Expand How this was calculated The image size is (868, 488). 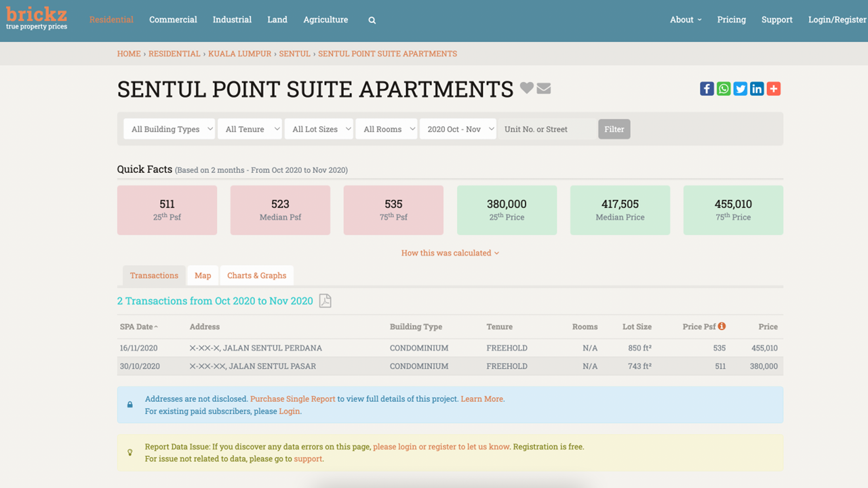tap(450, 253)
